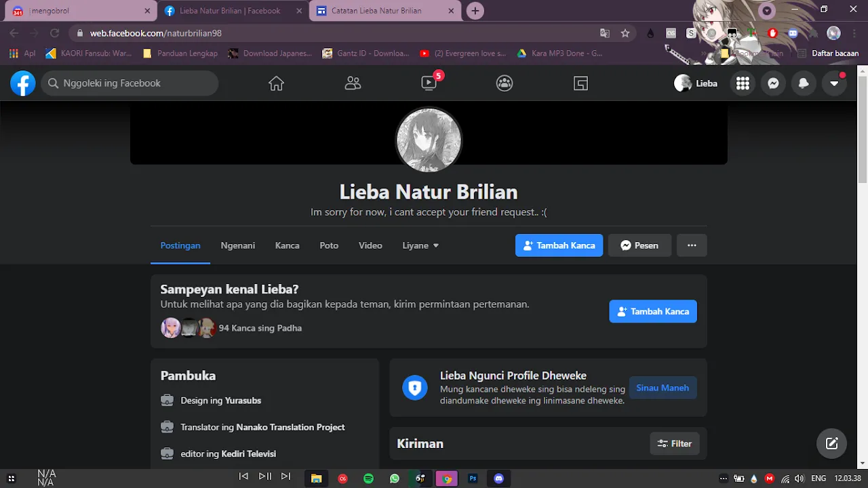Open the Gaming icon in top navigation
The width and height of the screenshot is (868, 488).
[580, 83]
